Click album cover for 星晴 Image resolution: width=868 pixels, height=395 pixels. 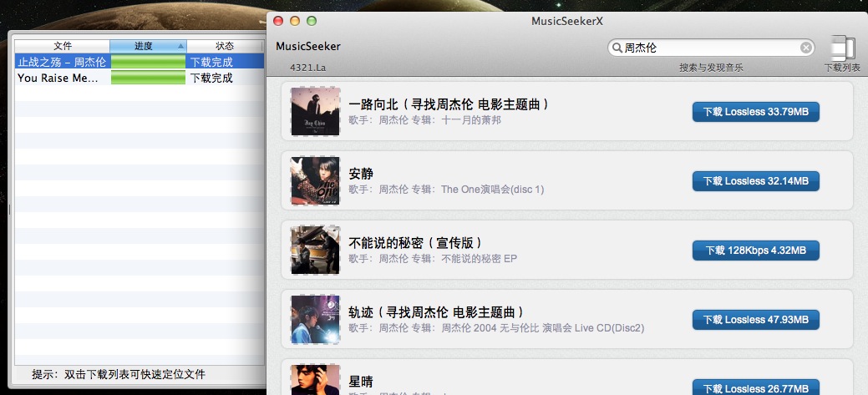(x=315, y=380)
